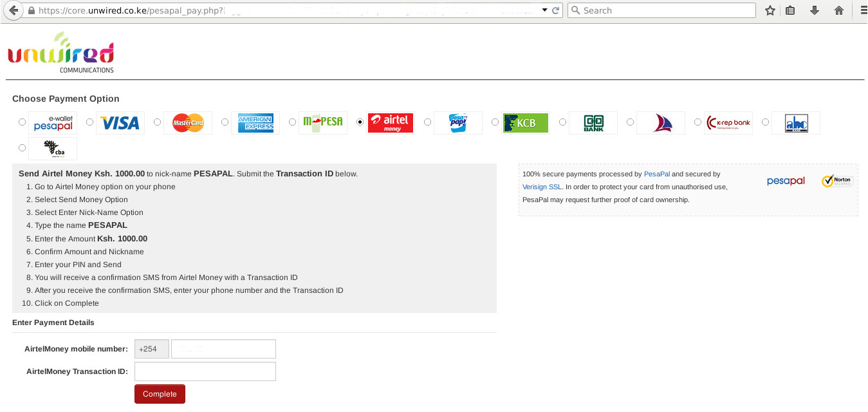
Task: Open the bookmarks list icon
Action: coord(791,10)
